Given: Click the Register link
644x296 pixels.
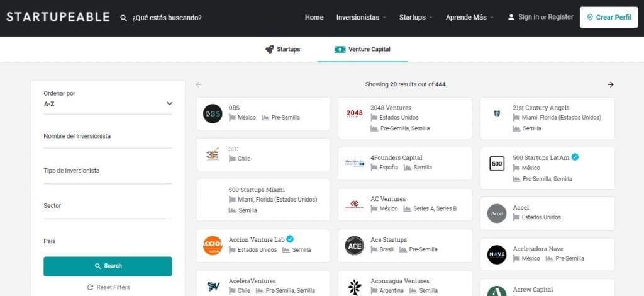Looking at the screenshot, I should 560,17.
